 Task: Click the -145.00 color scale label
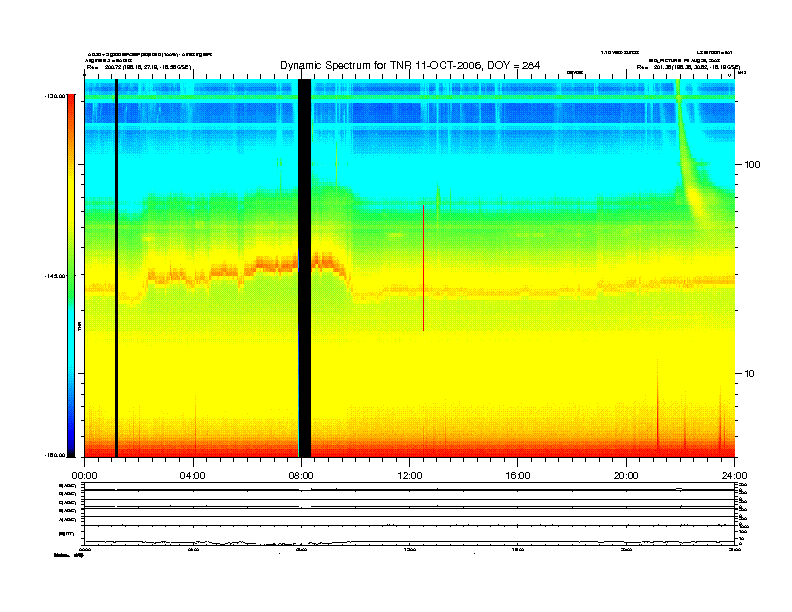coord(55,276)
